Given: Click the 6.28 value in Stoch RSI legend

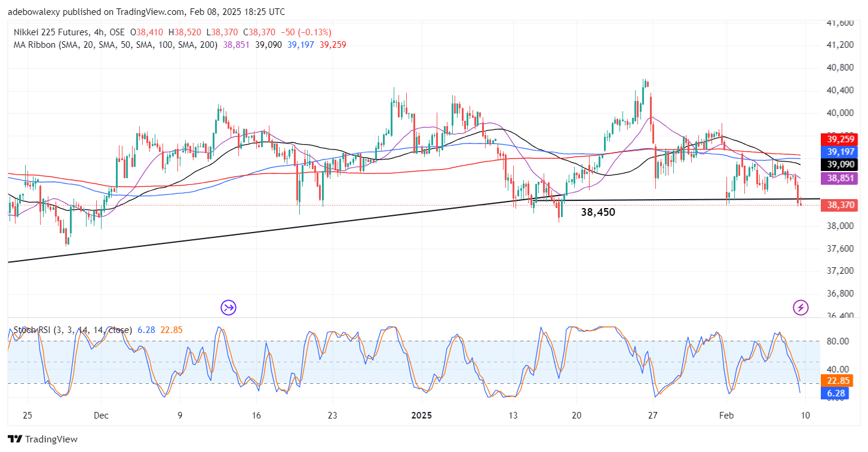Looking at the screenshot, I should [x=146, y=330].
